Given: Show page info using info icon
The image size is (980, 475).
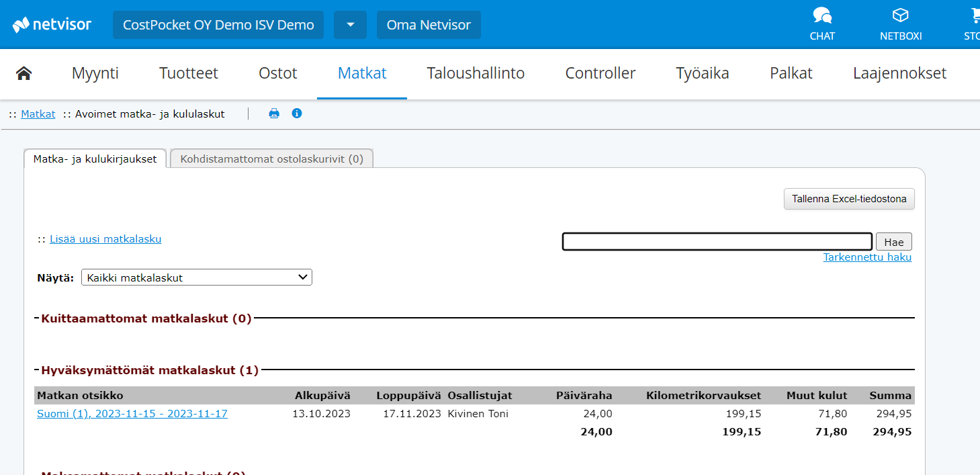Looking at the screenshot, I should point(297,114).
